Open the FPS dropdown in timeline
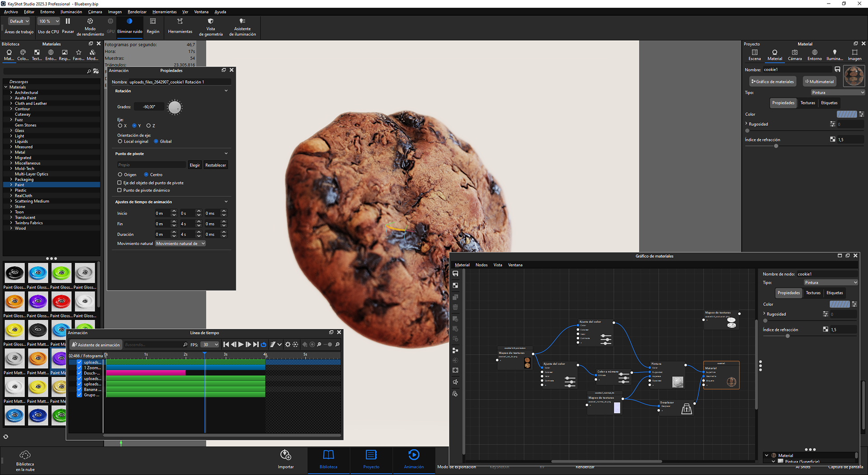Screen dimensions: 868x475 [210, 345]
